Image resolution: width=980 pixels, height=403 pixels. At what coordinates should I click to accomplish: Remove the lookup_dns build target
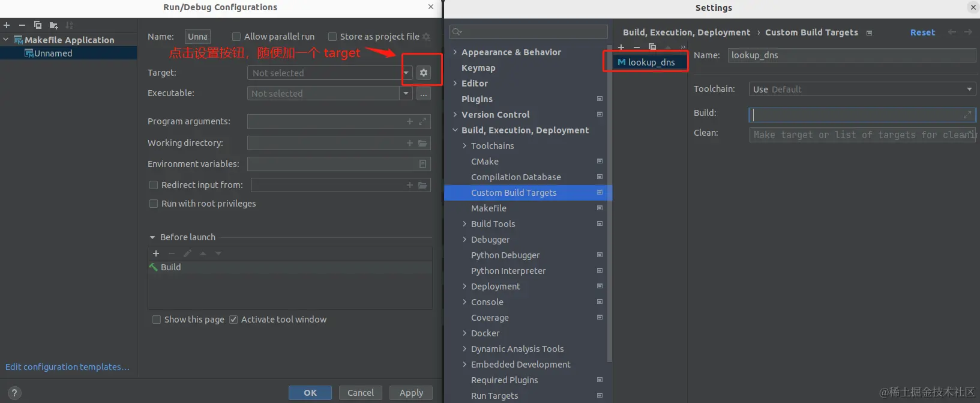click(637, 47)
